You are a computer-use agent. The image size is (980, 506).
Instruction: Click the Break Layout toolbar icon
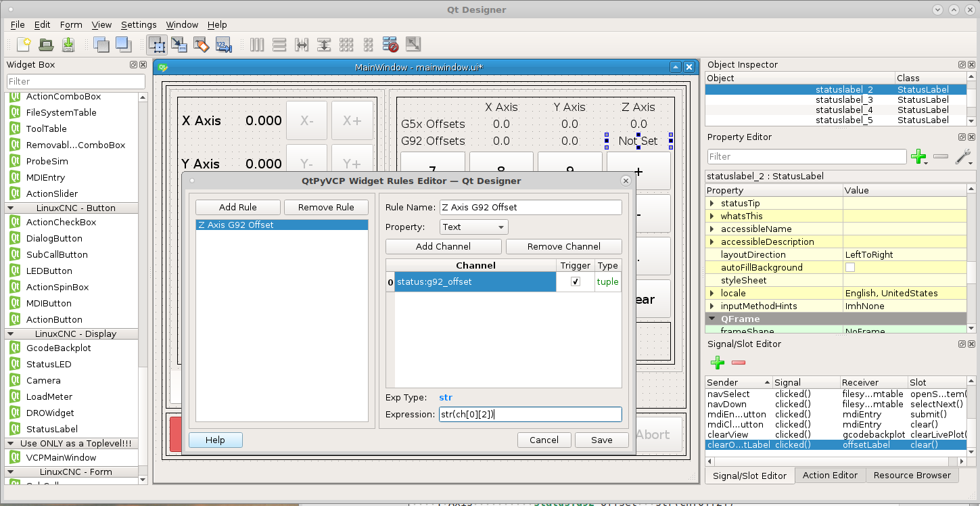click(x=391, y=45)
